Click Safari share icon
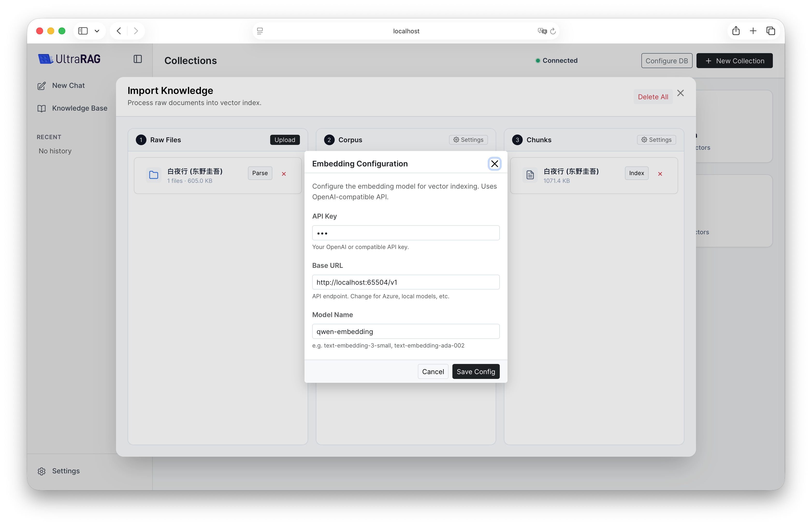 [x=736, y=31]
